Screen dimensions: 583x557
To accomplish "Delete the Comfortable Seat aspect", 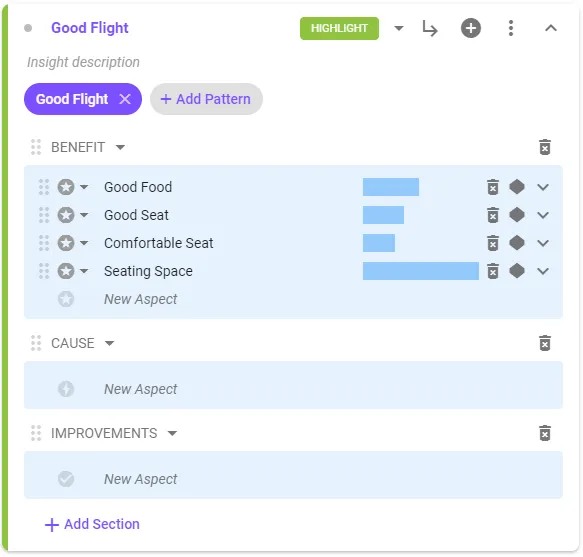I will (x=493, y=243).
